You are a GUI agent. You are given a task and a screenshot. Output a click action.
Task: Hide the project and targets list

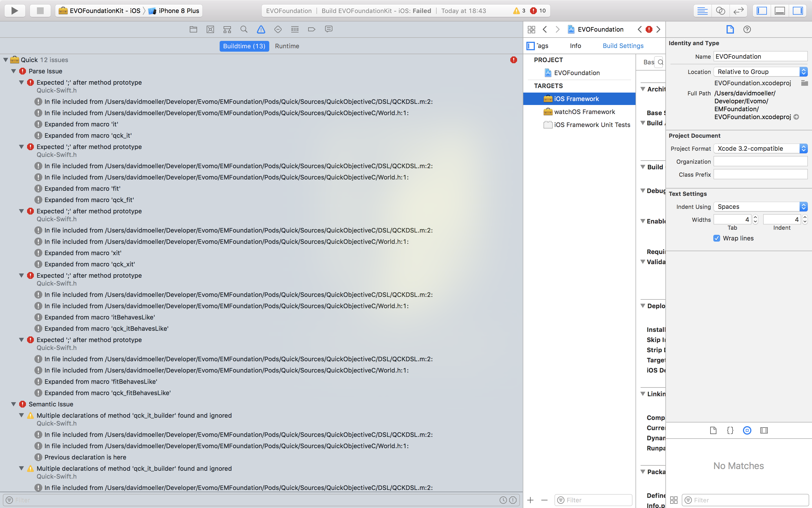click(x=531, y=46)
